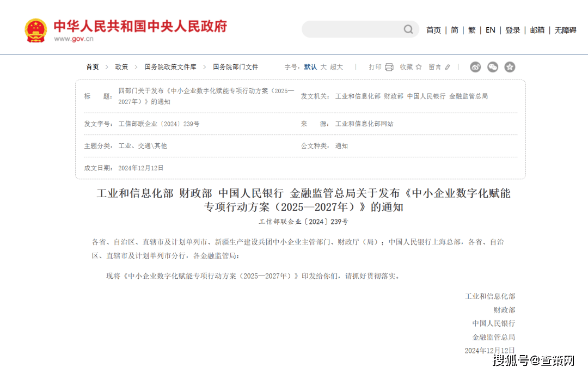Select 首页 in the top navigation

tap(433, 30)
